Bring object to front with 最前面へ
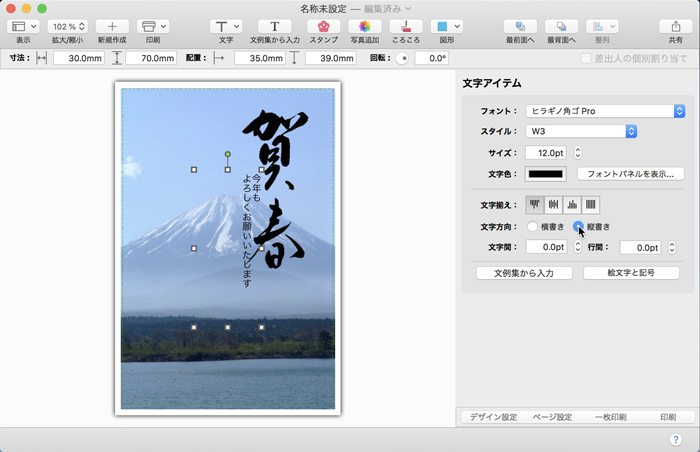Screen dimensions: 700x452 (519, 26)
